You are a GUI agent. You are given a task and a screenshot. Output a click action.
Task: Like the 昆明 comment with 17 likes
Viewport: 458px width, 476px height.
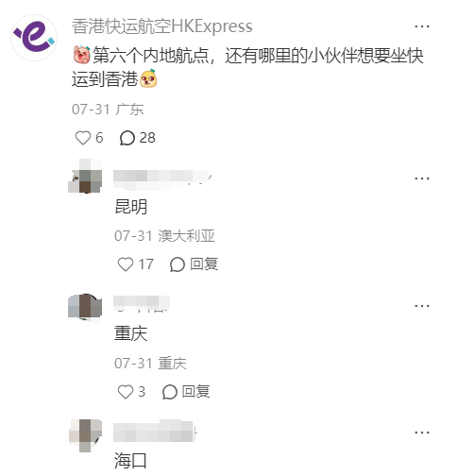[126, 264]
